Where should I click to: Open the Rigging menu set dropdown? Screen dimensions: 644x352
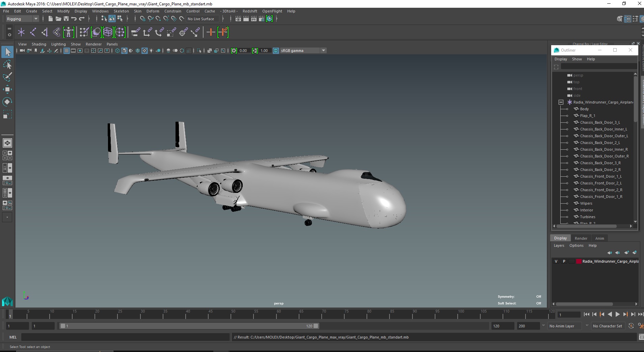pyautogui.click(x=22, y=19)
